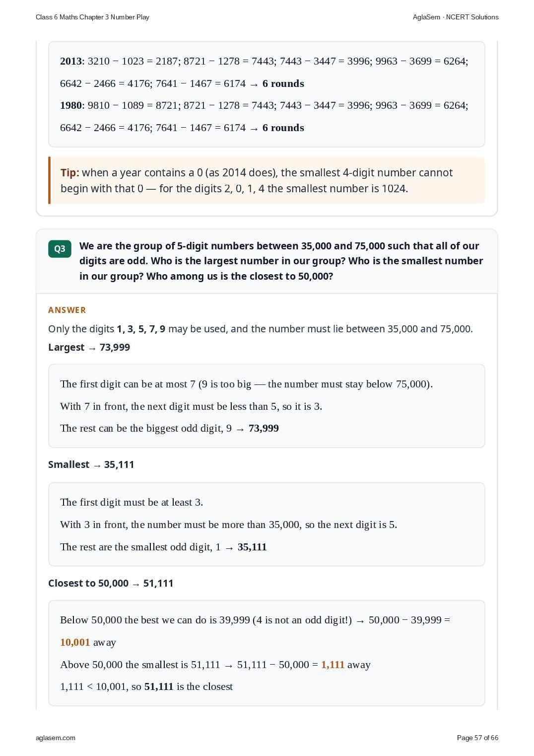Image resolution: width=534 pixels, height=756 pixels.
Task: Click the green Q3 question badge
Action: [x=60, y=249]
